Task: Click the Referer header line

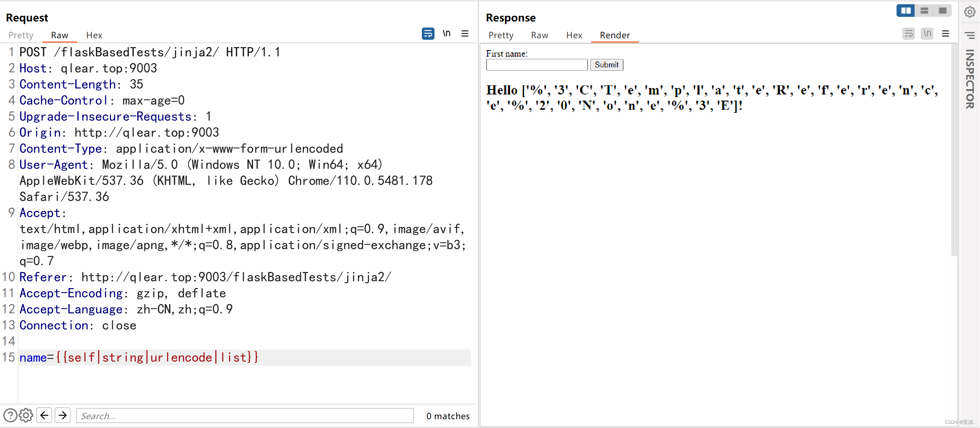Action: (x=206, y=277)
